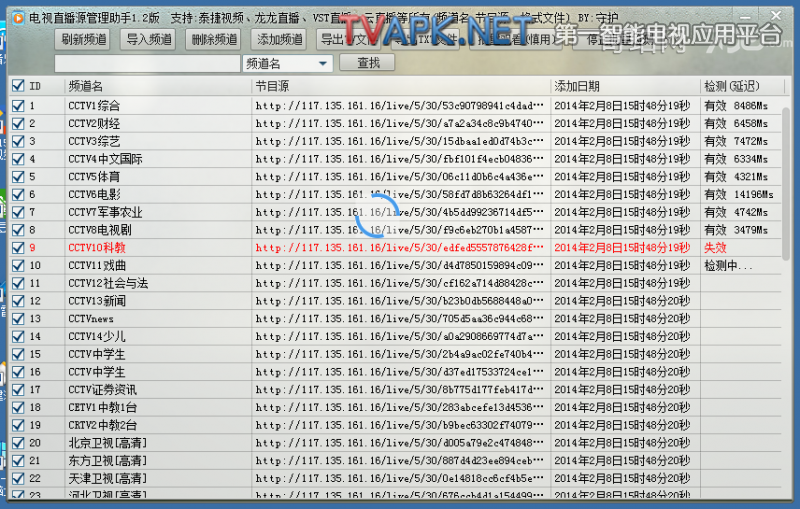
Task: Select the 东方卫视[高清] channel name
Action: coord(108,461)
